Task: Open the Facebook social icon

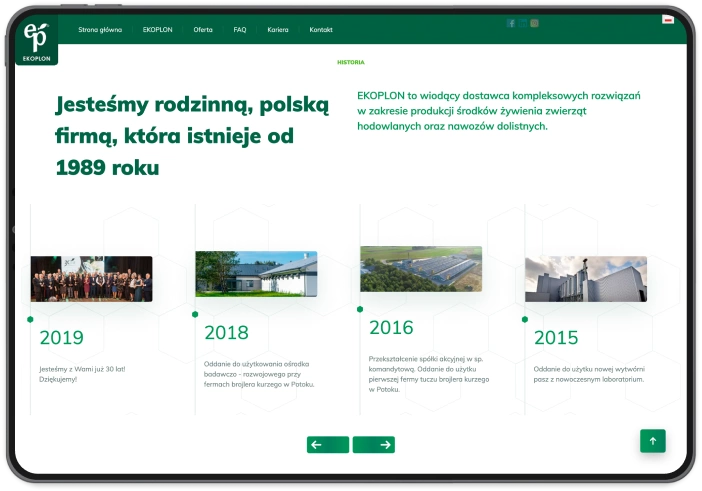Action: click(510, 23)
